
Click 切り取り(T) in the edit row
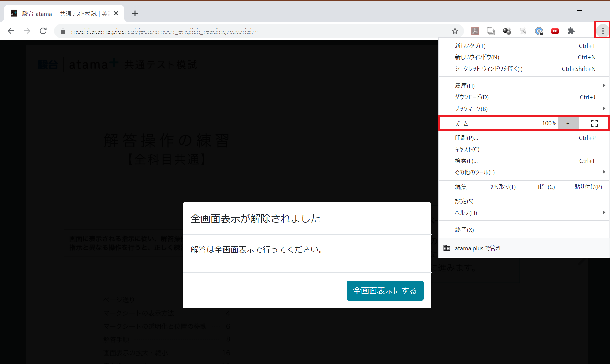tap(502, 187)
